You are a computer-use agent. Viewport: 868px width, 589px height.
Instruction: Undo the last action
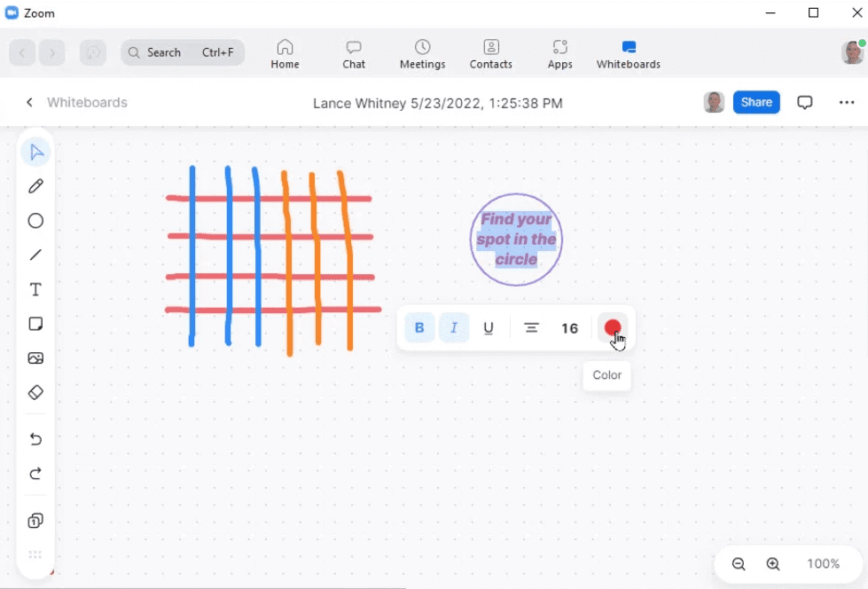point(36,439)
